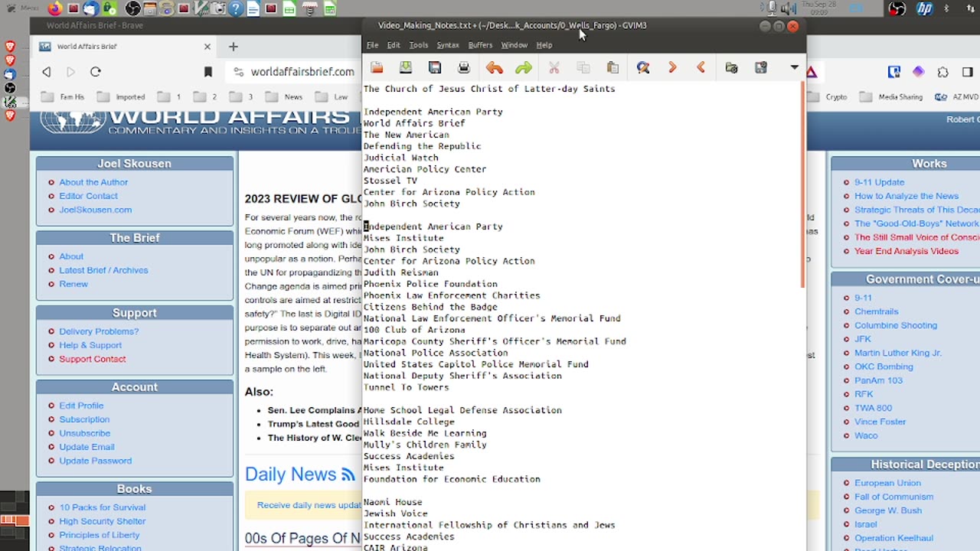This screenshot has height=551, width=980.
Task: Click the Cut scissors icon in GVim
Action: [554, 68]
